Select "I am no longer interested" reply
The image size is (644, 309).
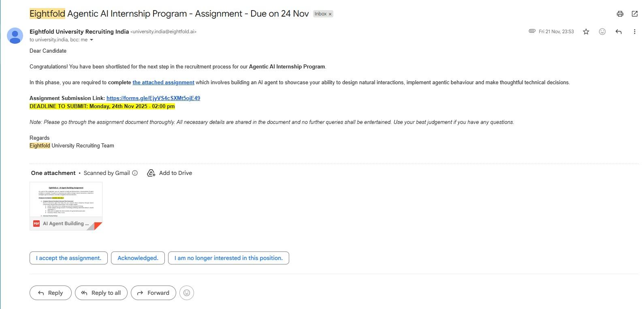click(228, 258)
